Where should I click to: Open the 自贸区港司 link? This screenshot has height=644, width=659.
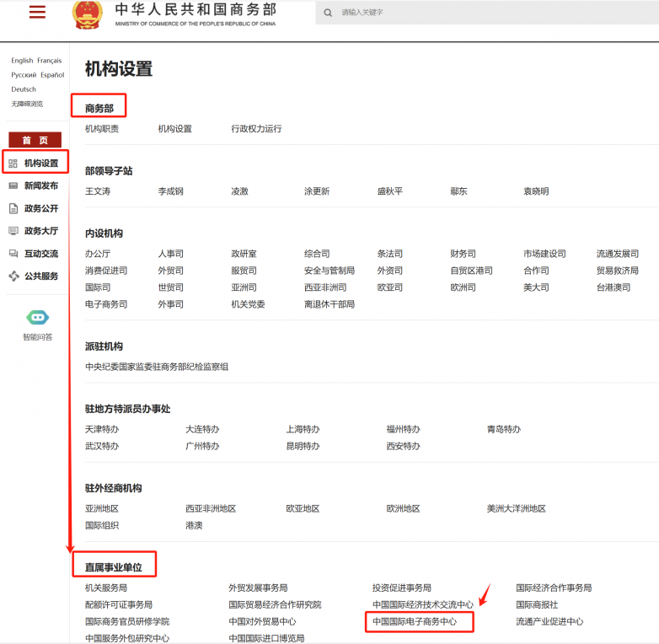[472, 271]
